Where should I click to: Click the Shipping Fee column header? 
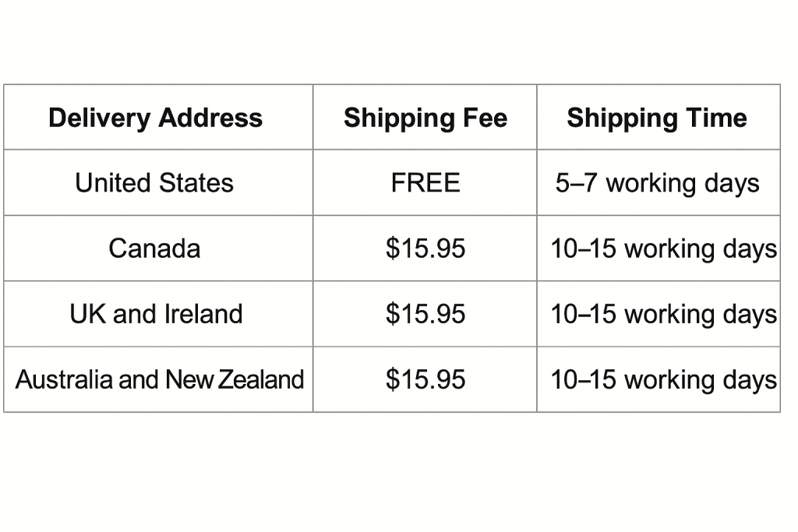pos(425,118)
